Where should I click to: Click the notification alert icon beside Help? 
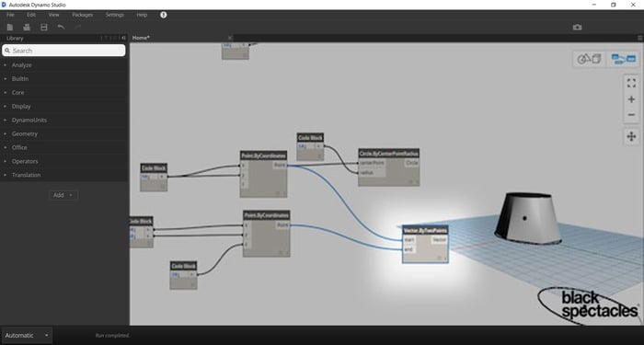pos(164,15)
